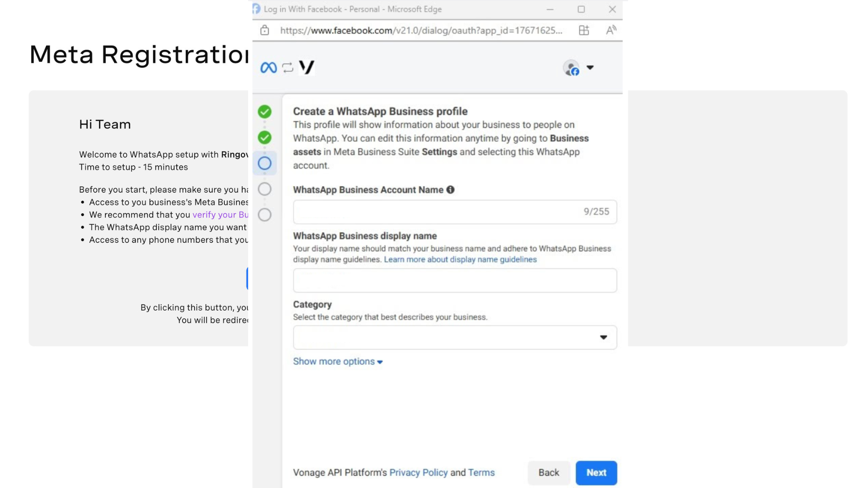Image resolution: width=868 pixels, height=488 pixels.
Task: Click the exchange arrows icon between logos
Action: pyautogui.click(x=288, y=68)
